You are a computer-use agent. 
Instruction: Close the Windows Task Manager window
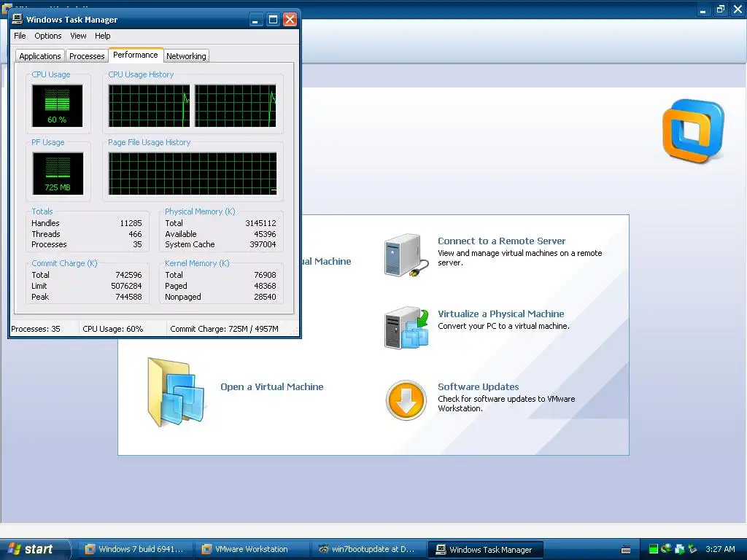[x=290, y=20]
